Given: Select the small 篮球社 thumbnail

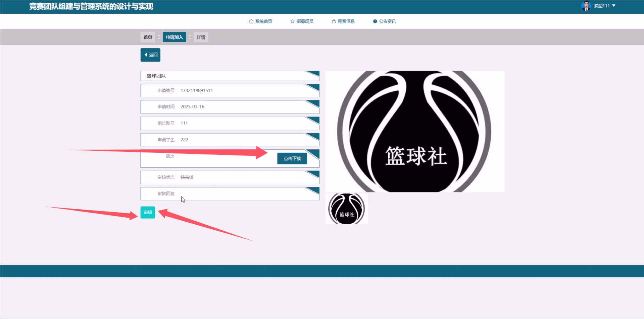Looking at the screenshot, I should (x=347, y=209).
